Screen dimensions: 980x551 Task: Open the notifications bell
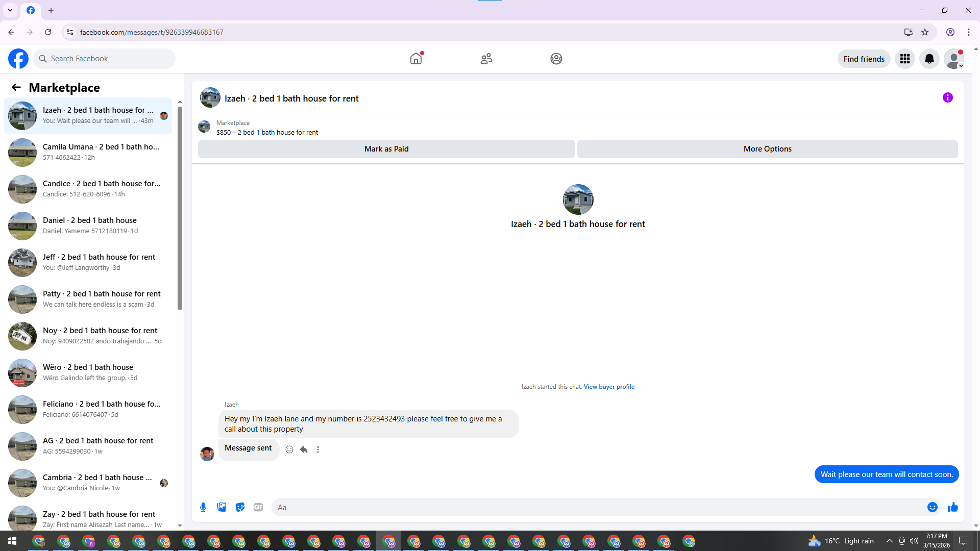pyautogui.click(x=929, y=59)
